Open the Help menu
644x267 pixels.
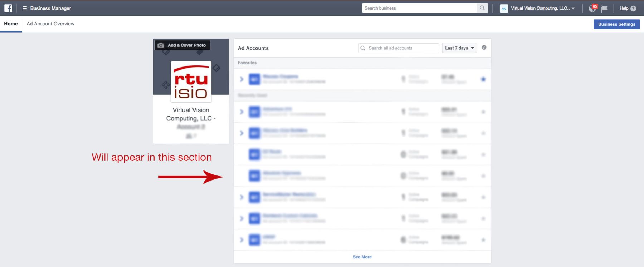[628, 8]
